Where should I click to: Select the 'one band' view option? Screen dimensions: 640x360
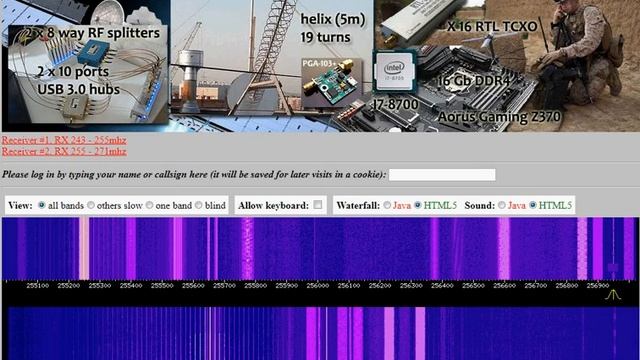[x=149, y=205]
